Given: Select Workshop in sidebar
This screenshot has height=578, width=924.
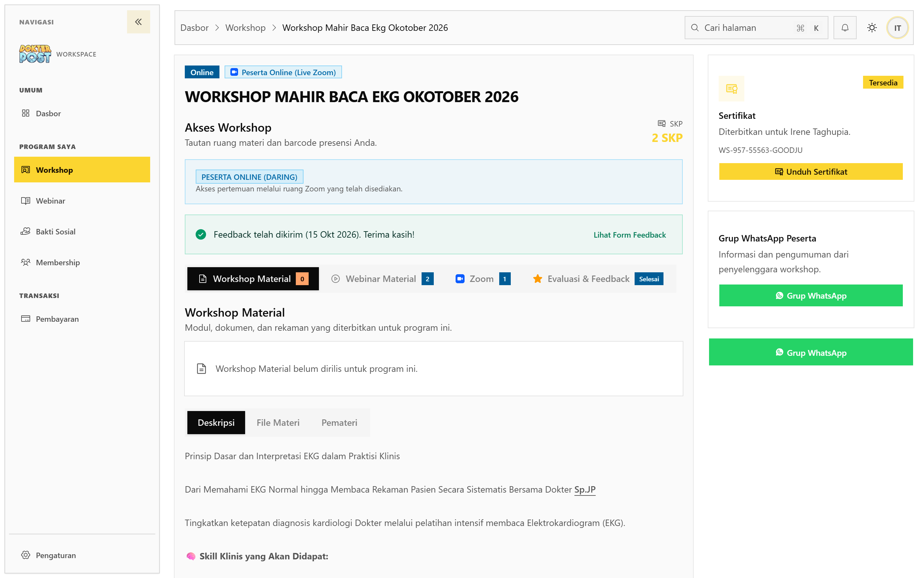Looking at the screenshot, I should click(x=82, y=170).
